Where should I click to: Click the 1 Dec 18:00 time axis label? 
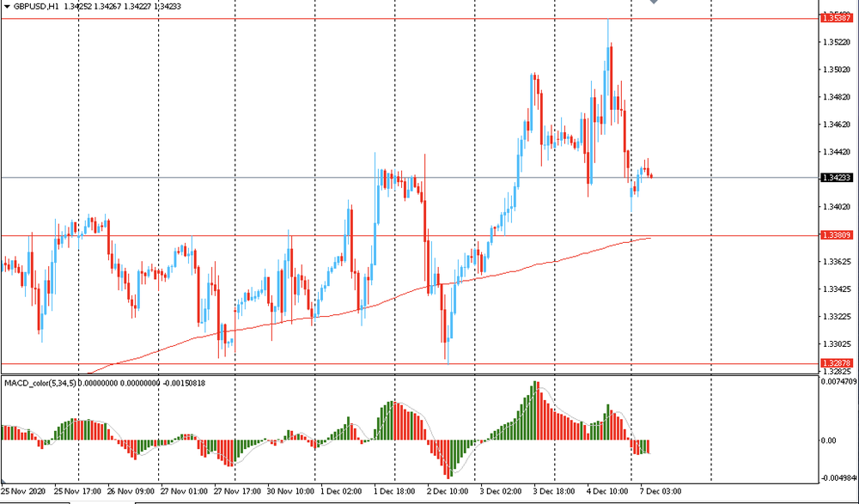(x=395, y=491)
